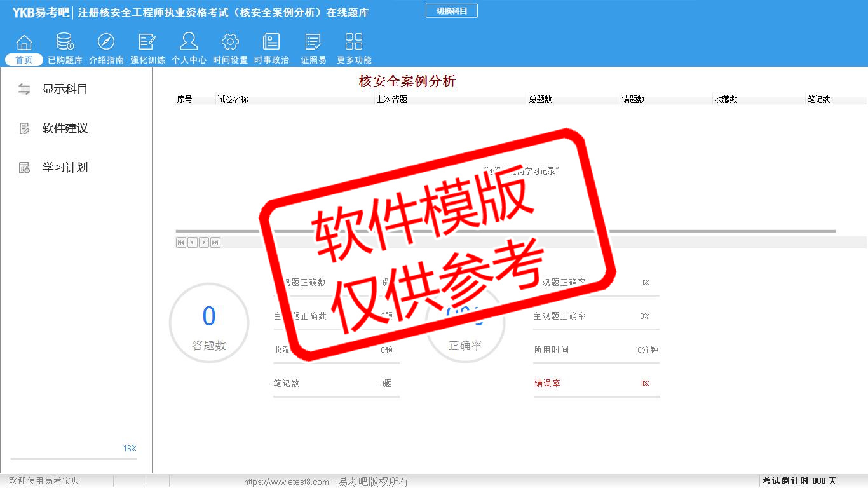Jump to last page of records
The height and width of the screenshot is (488, 868).
click(215, 242)
